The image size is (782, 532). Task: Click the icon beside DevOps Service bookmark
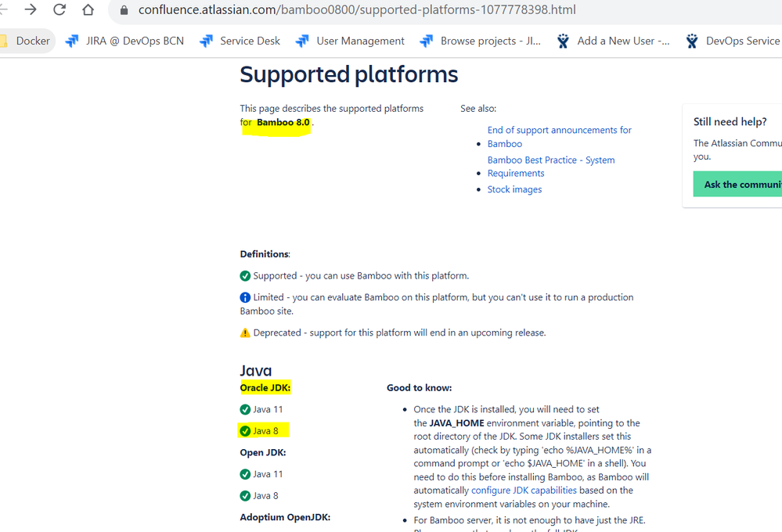tap(692, 41)
